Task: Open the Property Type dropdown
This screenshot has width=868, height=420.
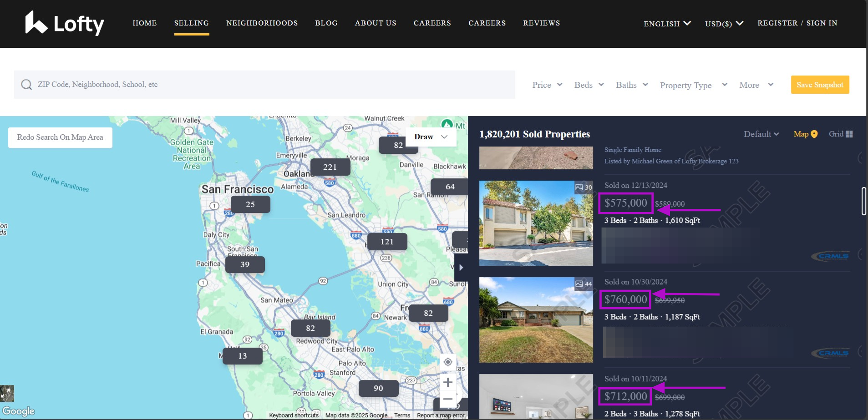Action: coord(693,86)
